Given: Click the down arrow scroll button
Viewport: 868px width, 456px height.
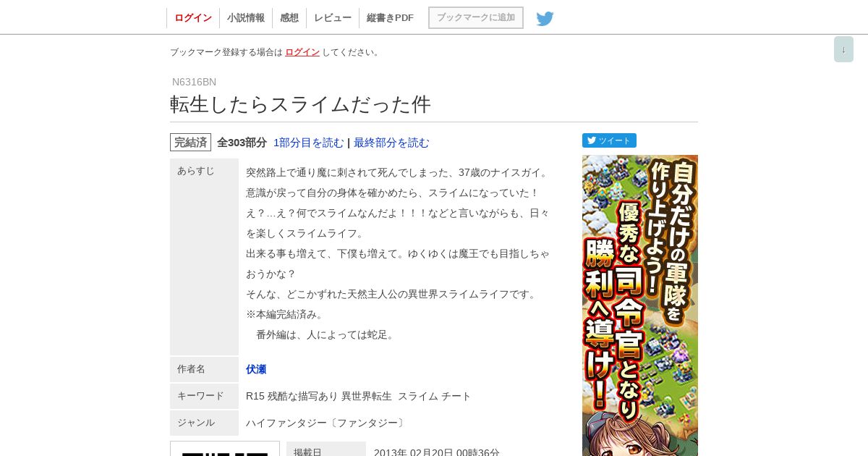Looking at the screenshot, I should pyautogui.click(x=843, y=49).
